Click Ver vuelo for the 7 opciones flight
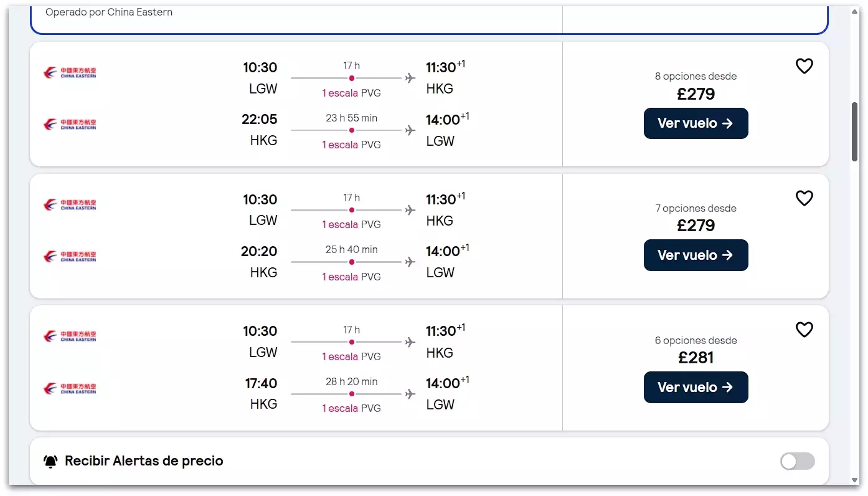Screen dimensions: 868x496 [x=696, y=255]
